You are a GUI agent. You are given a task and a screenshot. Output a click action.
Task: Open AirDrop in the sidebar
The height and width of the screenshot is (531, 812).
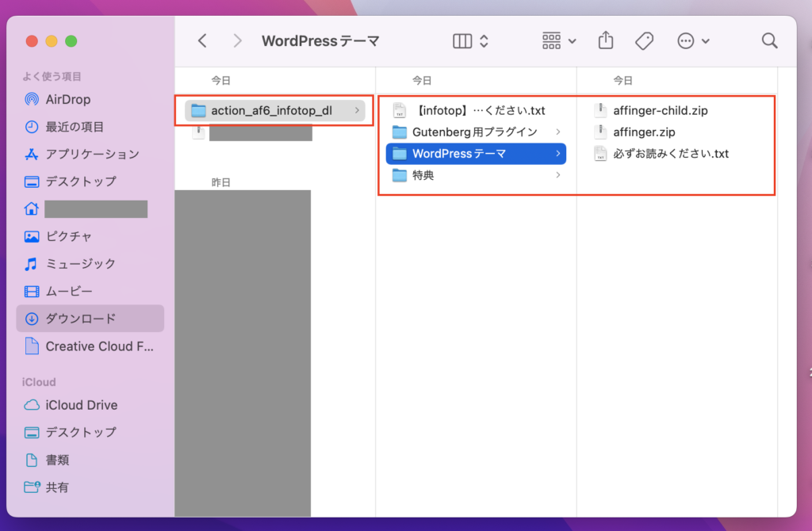(x=90, y=99)
